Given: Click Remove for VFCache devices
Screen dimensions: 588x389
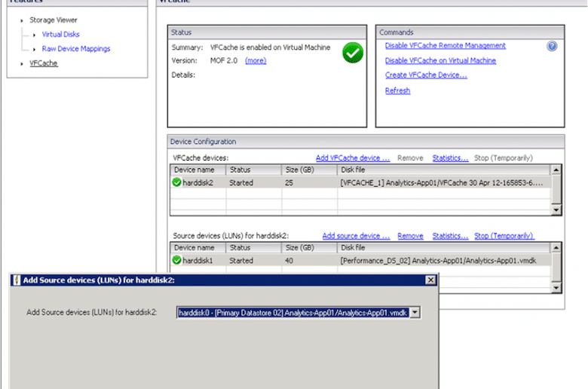Looking at the screenshot, I should (x=410, y=158).
